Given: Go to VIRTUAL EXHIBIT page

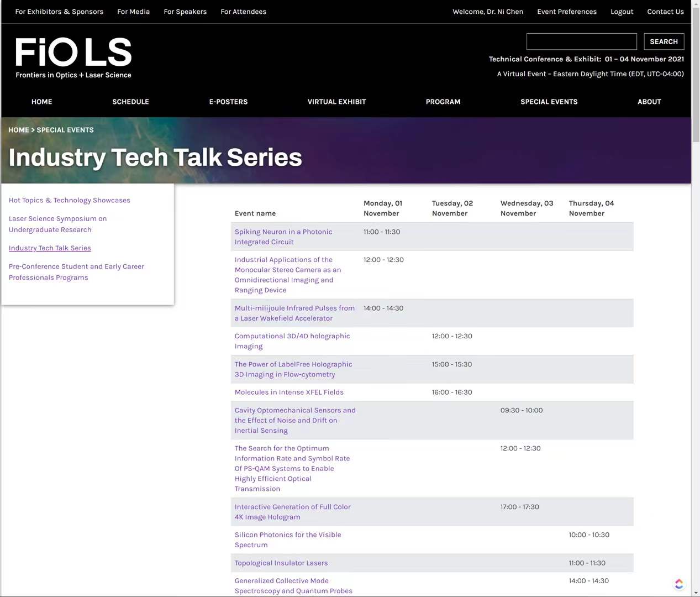Looking at the screenshot, I should tap(336, 102).
